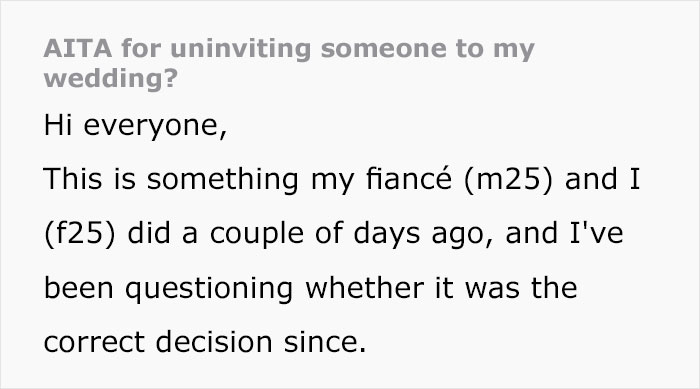Click the word "correct" on the last line
This screenshot has width=700, height=389.
click(94, 342)
